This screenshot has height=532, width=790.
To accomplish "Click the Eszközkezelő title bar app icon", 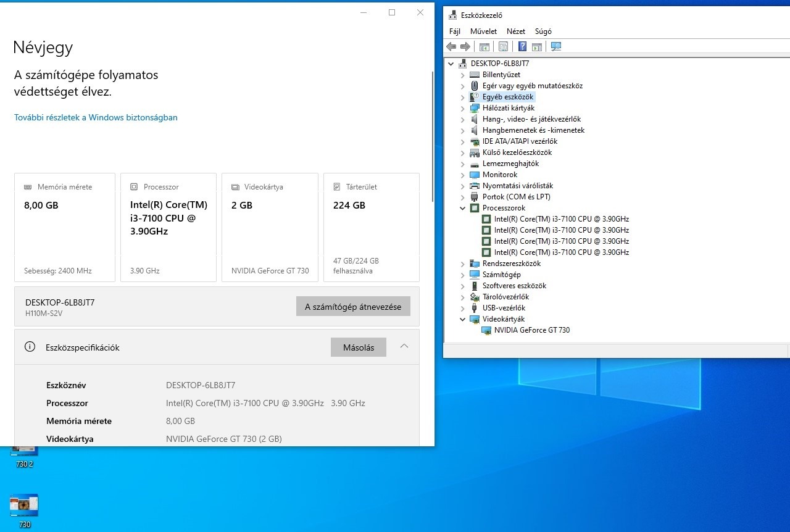I will [452, 15].
